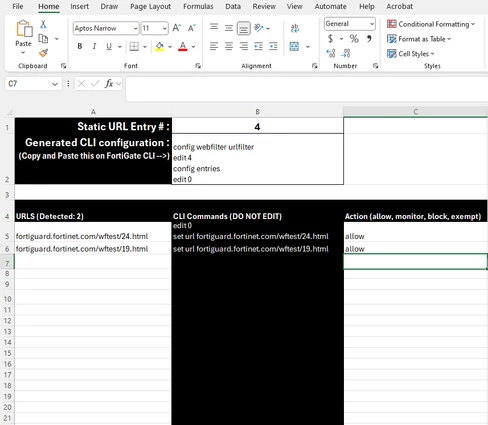Increase decimal places
Viewport: 488px width, 425px height.
pos(331,53)
